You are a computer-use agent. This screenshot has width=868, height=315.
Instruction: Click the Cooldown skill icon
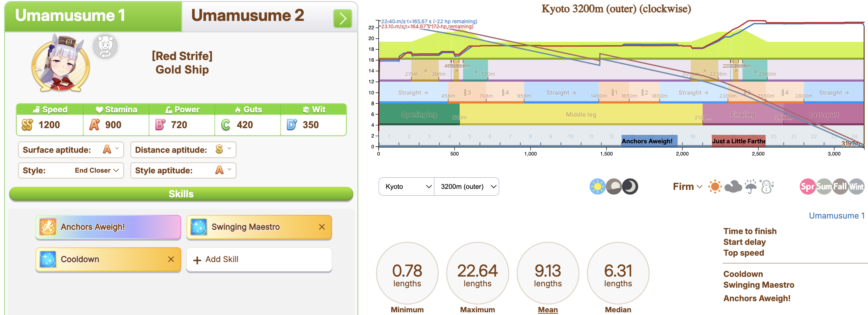(x=48, y=259)
